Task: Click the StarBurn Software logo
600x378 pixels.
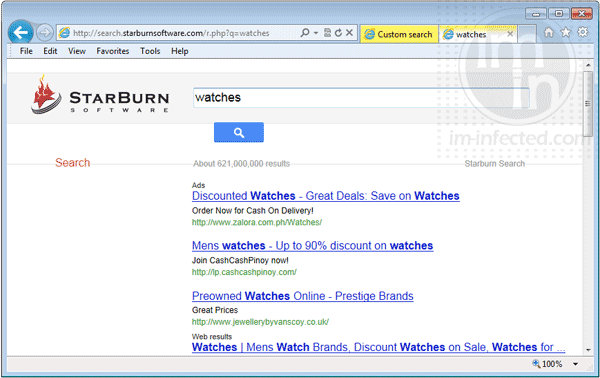Action: coord(100,95)
